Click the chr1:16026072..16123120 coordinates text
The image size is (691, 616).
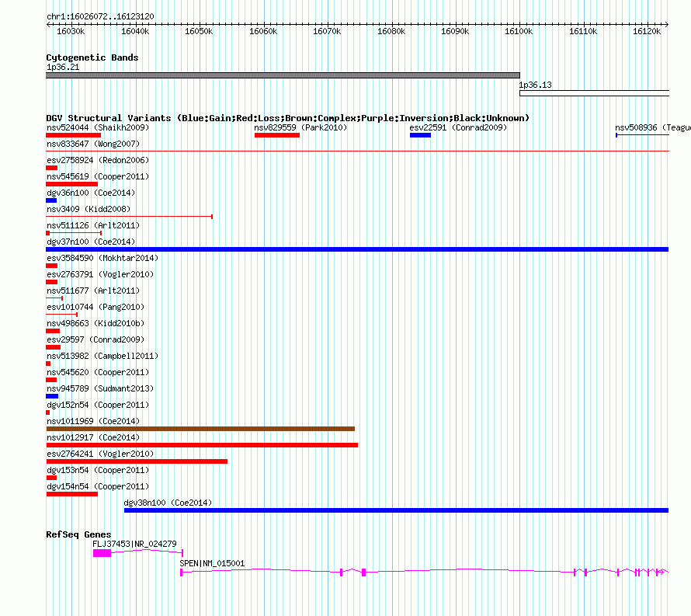[x=100, y=16]
